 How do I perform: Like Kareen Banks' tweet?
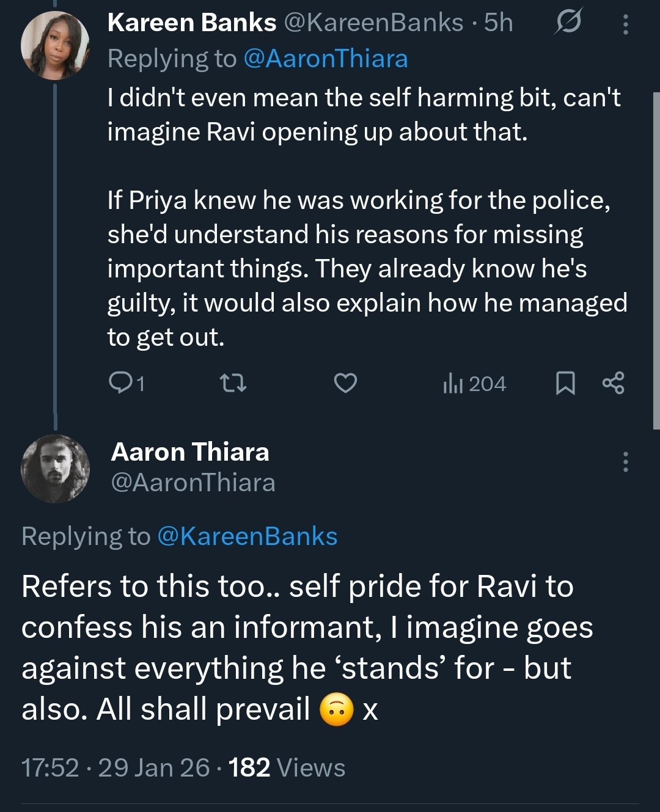coord(345,383)
